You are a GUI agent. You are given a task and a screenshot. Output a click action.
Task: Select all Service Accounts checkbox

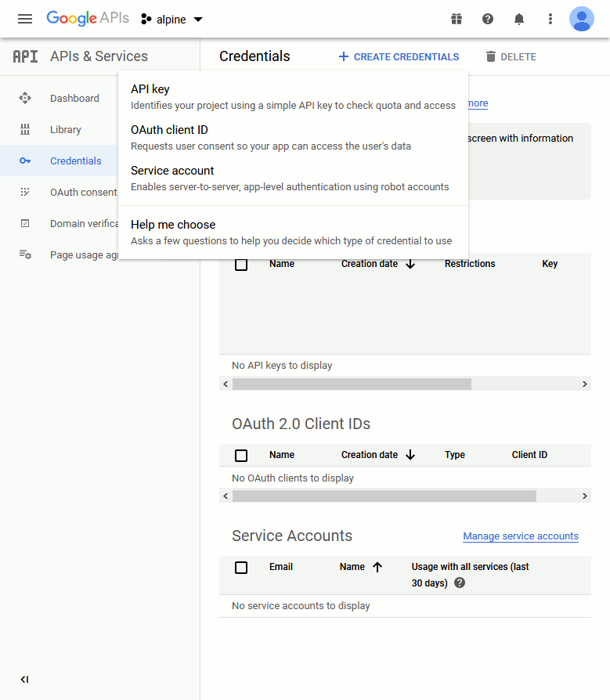[x=241, y=568]
